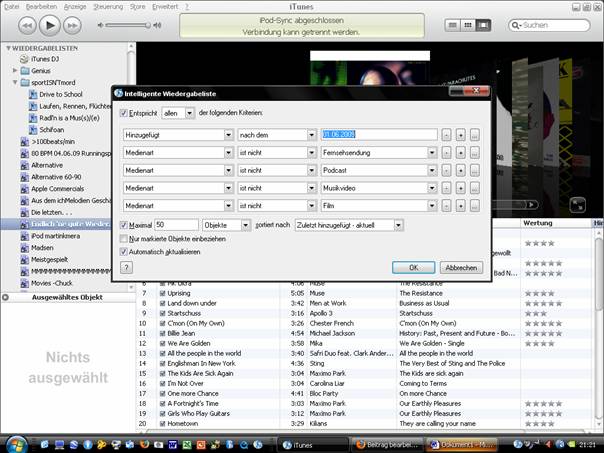
Task: Enable Nur markierte Objekte einbeziehen
Action: click(124, 239)
